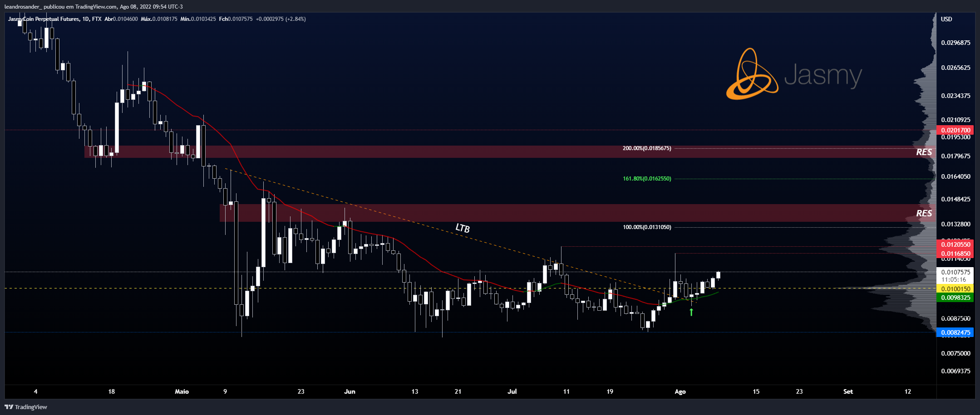Screen dimensions: 980x415
Task: Click the lower RES resistance zone label
Action: pos(924,213)
